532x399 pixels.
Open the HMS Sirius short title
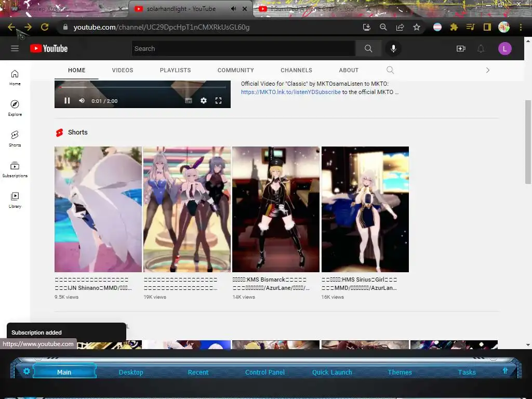tap(360, 284)
